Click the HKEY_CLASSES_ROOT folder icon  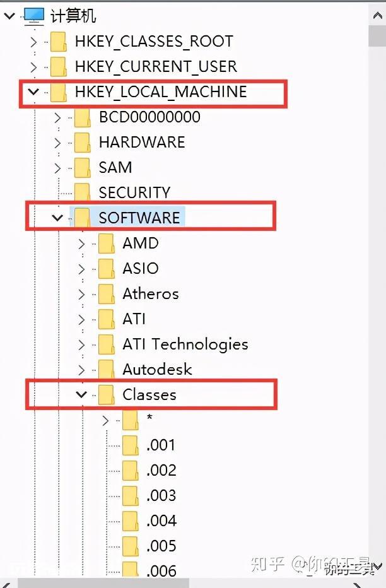(x=59, y=42)
